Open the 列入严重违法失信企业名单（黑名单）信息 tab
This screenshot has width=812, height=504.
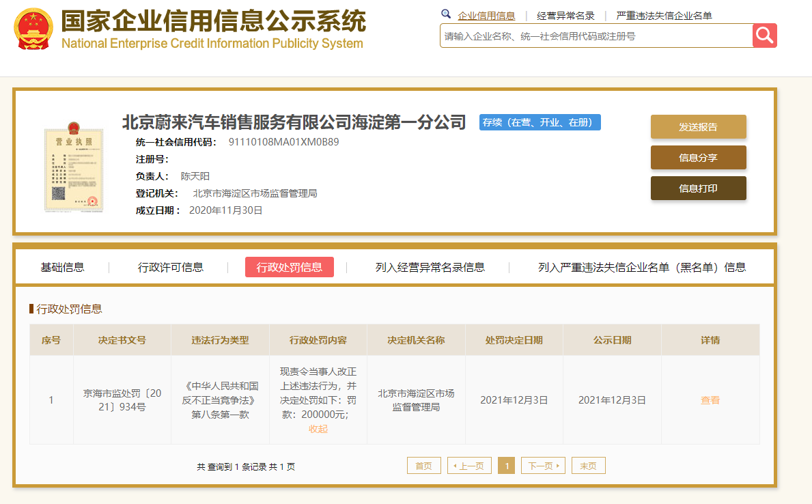click(642, 267)
